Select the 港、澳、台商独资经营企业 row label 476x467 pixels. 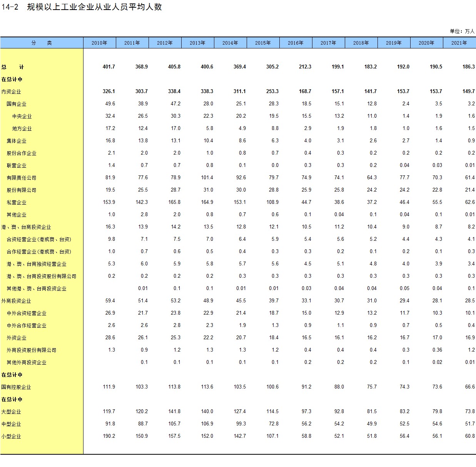(37, 264)
